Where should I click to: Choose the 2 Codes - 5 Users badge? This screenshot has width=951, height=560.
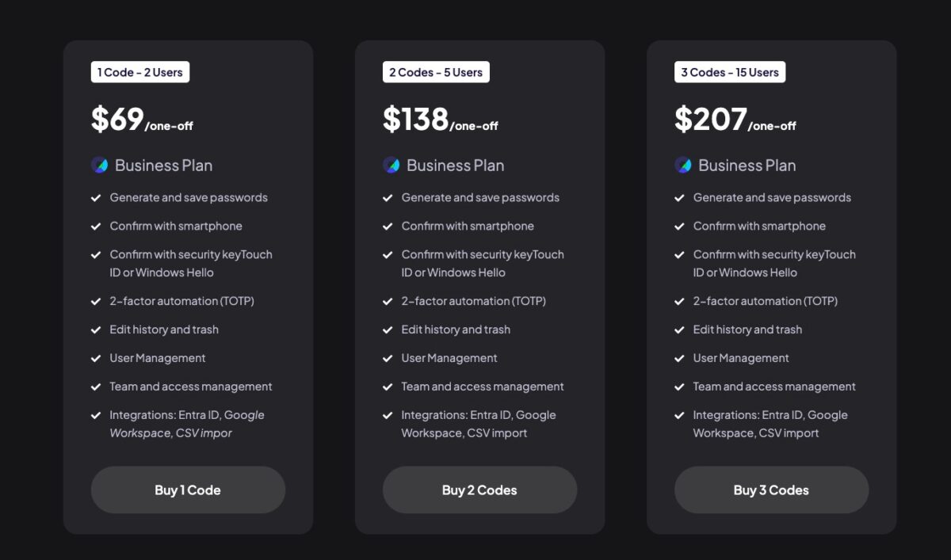click(x=436, y=72)
